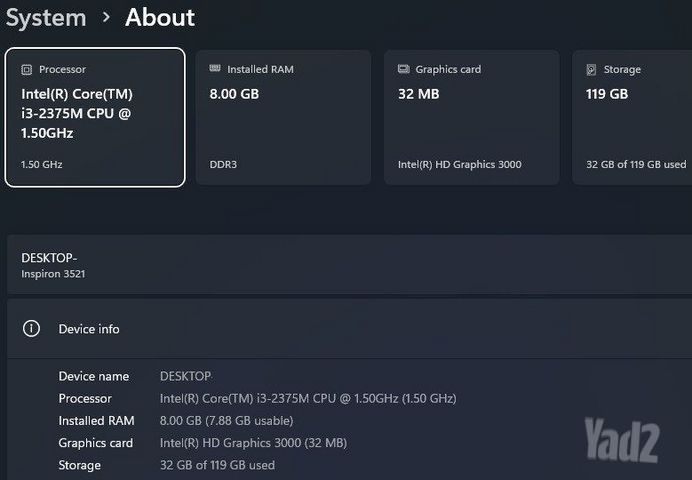Click the 8.00 GB (7.88 GB usable) text

[x=226, y=420]
